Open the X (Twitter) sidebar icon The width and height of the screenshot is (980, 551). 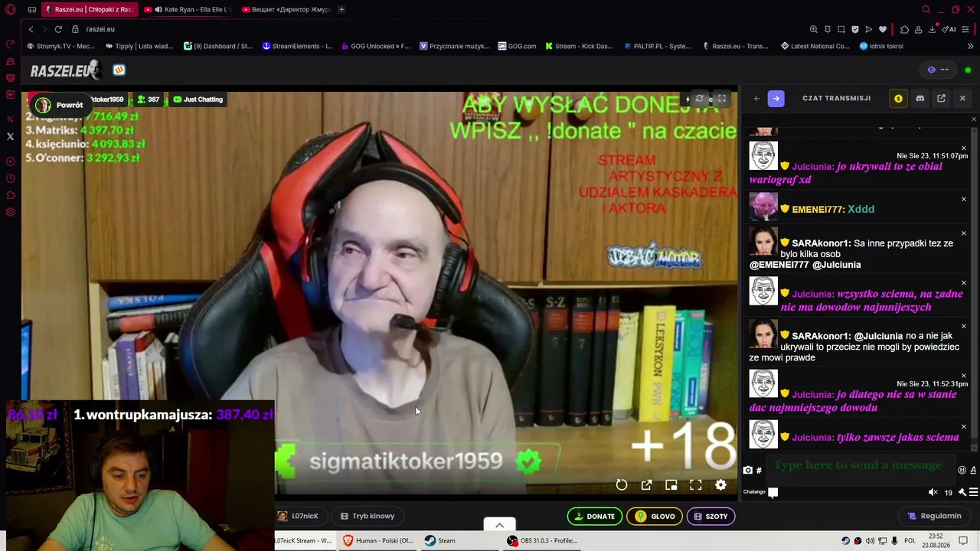point(10,136)
